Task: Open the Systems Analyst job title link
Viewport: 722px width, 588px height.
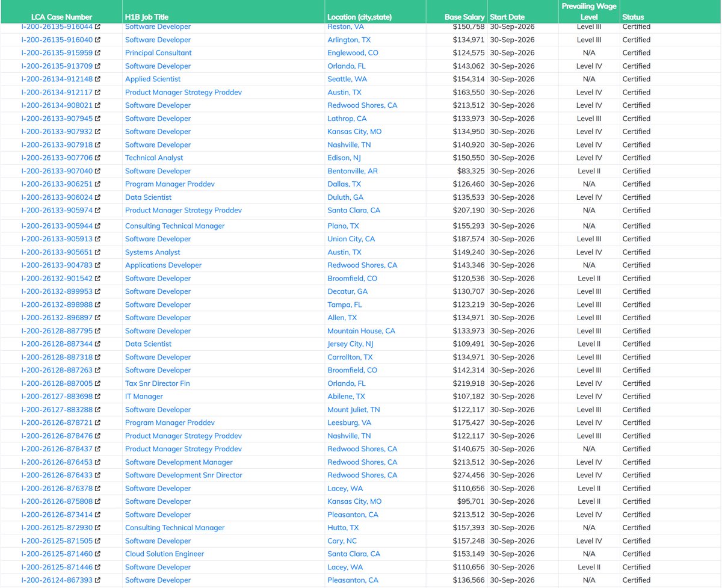Action: click(153, 252)
